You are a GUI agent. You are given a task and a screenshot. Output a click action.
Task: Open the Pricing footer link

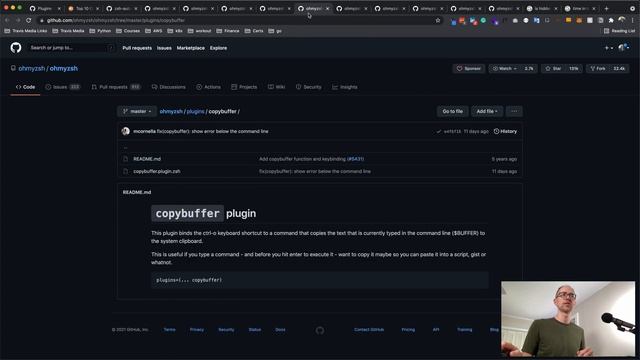[x=408, y=330]
